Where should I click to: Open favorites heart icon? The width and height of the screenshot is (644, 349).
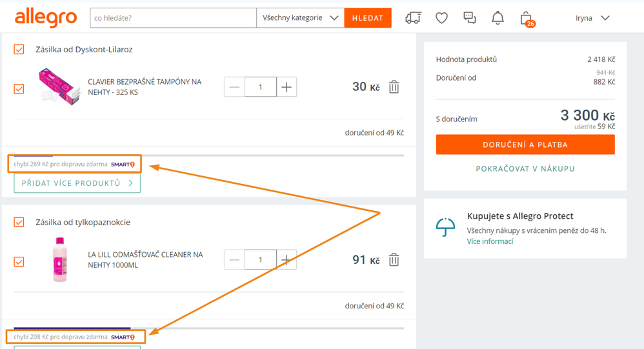(441, 17)
